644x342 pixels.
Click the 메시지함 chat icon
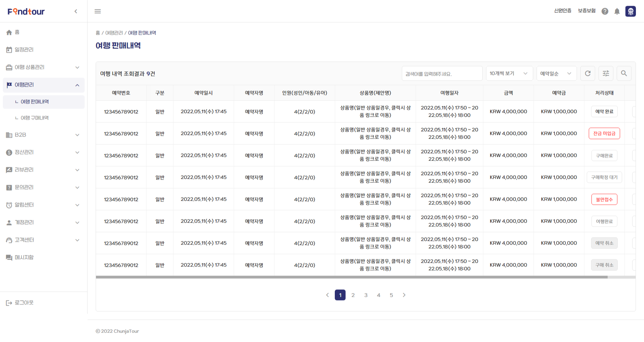(x=9, y=258)
